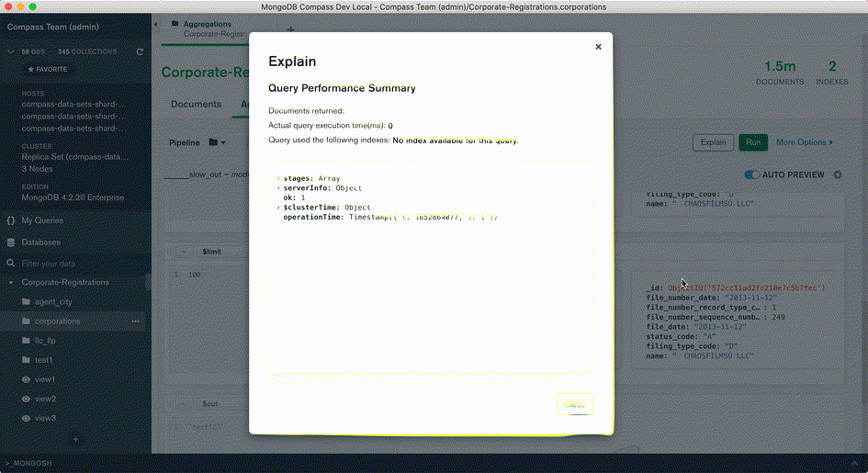The width and height of the screenshot is (868, 473).
Task: Open view3 in the sidebar
Action: pyautogui.click(x=45, y=418)
